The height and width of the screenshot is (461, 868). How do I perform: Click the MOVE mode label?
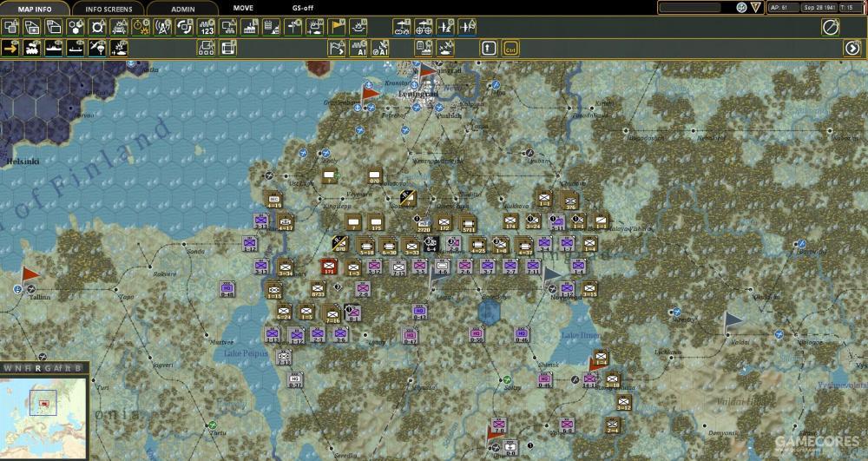pyautogui.click(x=243, y=8)
